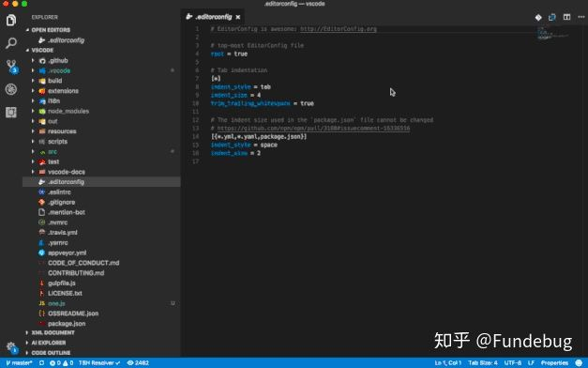
Task: Open the Source Control view
Action: [11, 66]
